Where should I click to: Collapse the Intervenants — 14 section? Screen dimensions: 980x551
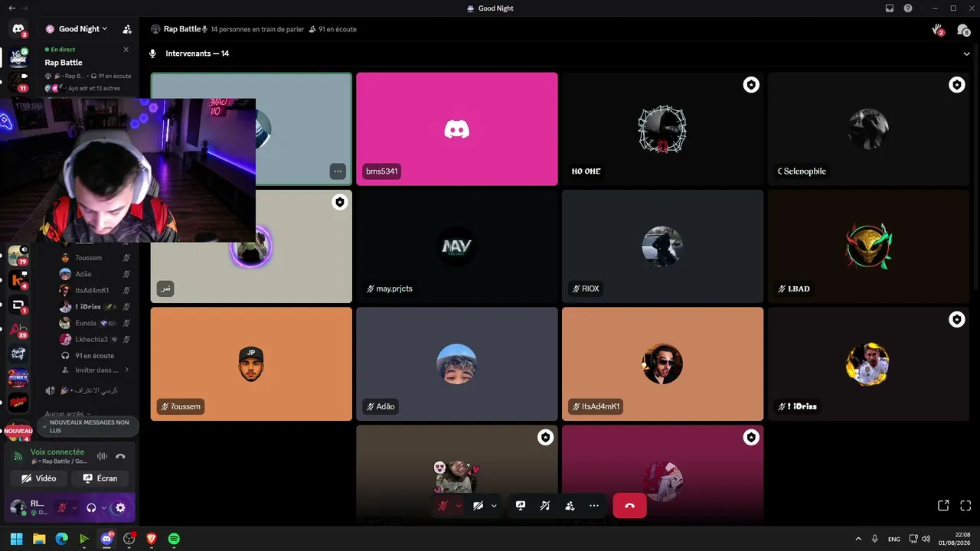(x=966, y=54)
